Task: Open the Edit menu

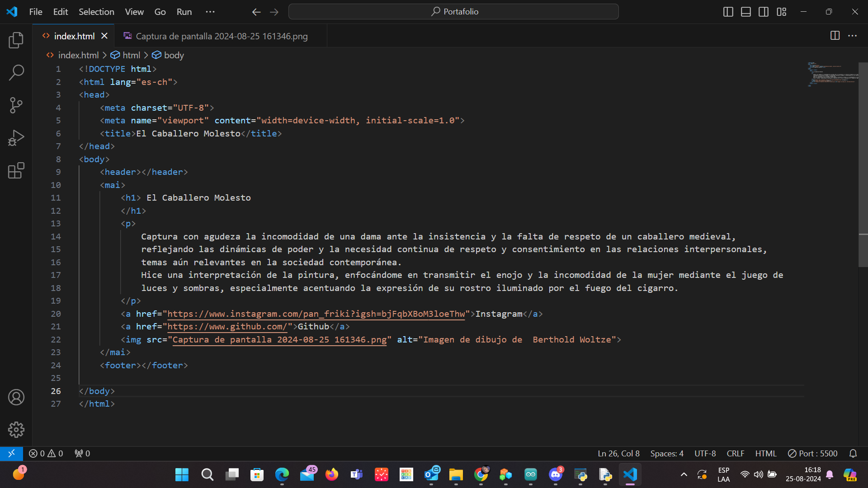Action: pyautogui.click(x=61, y=12)
